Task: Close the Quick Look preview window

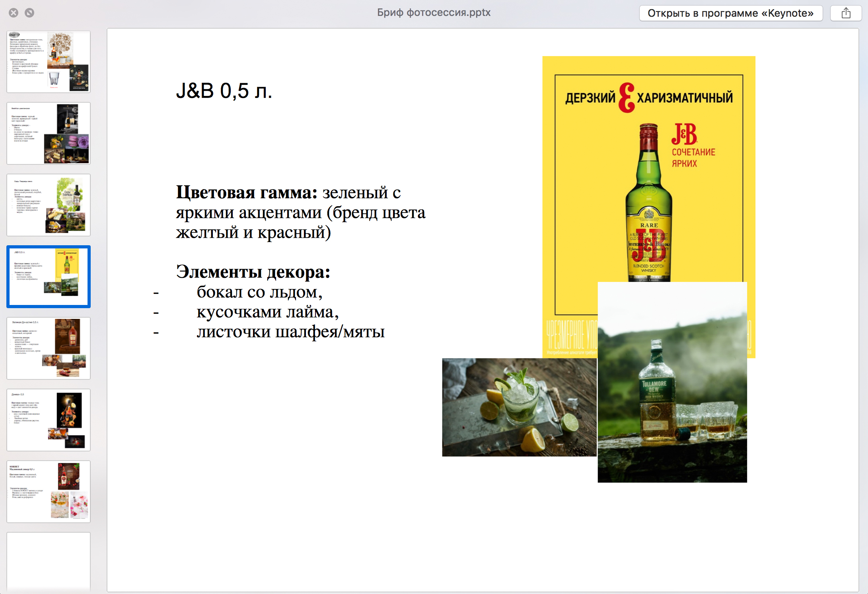Action: point(14,13)
